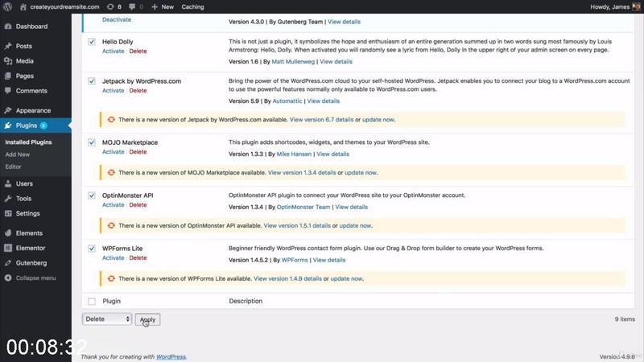Screen dimensions: 644x362
Task: Click the plus New icon in admin bar
Action: pos(155,7)
